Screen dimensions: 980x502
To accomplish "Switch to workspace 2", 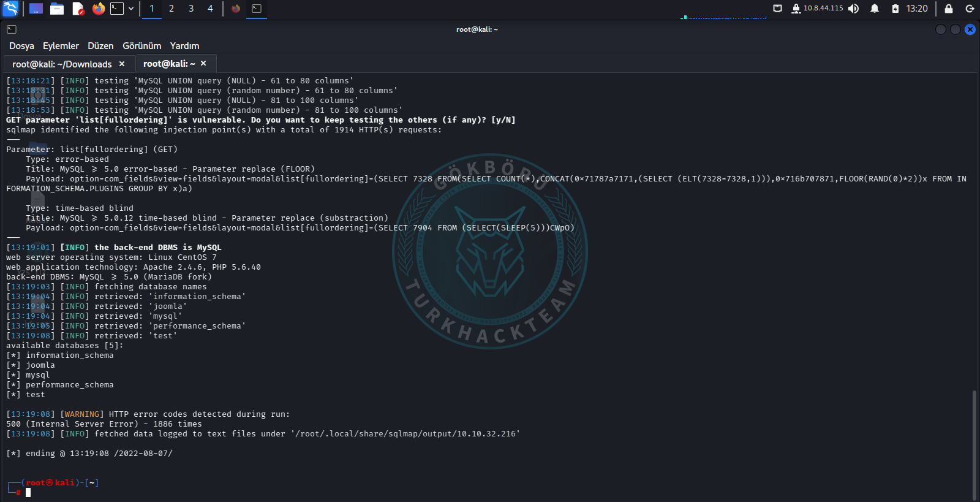I will 171,9.
